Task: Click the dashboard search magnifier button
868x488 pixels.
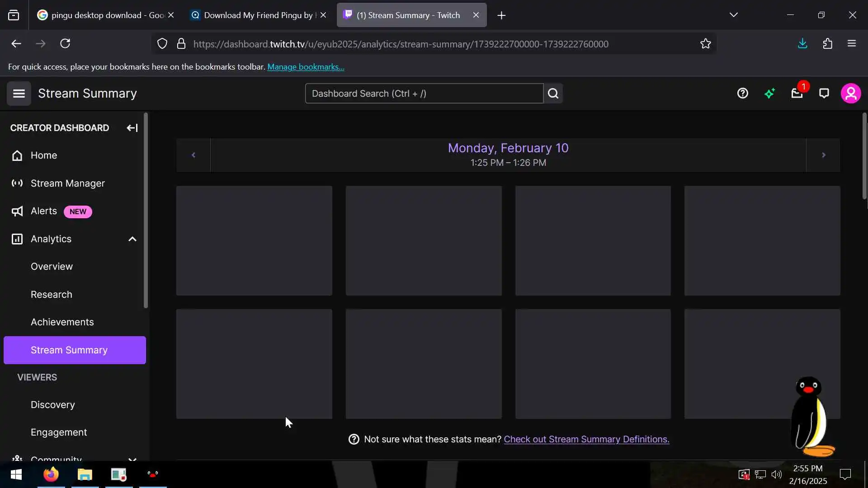Action: (x=553, y=94)
